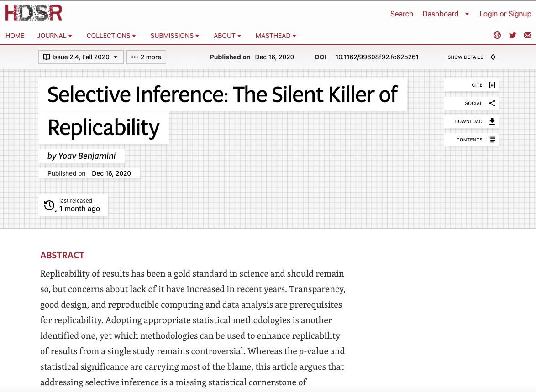
Task: Click SHOW DETAILS label
Action: pyautogui.click(x=465, y=57)
